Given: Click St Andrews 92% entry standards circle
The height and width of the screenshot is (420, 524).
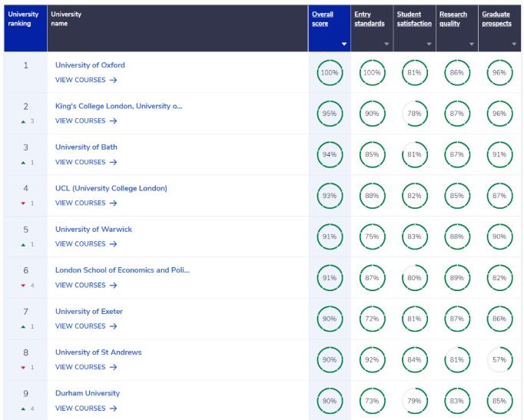Looking at the screenshot, I should [372, 360].
